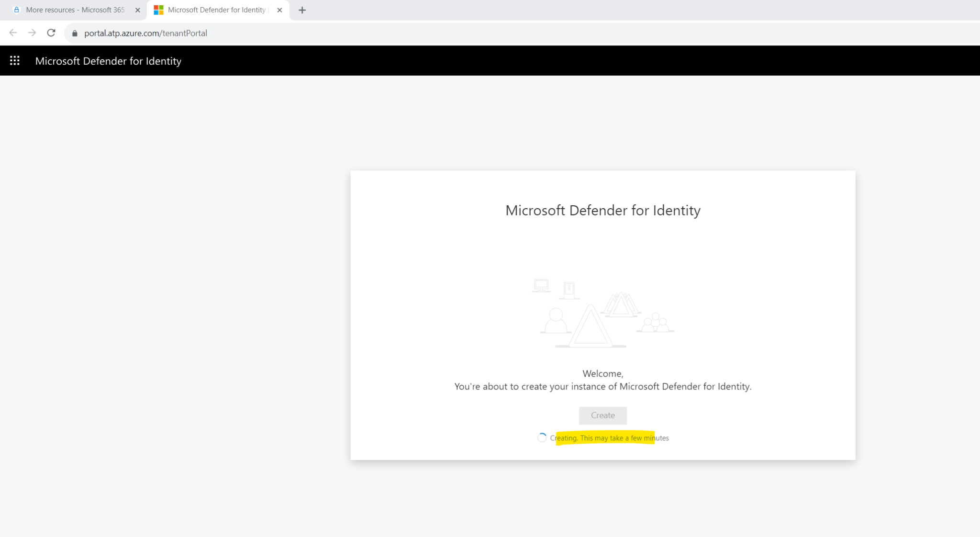This screenshot has width=980, height=537.
Task: Click the loading spinner next to Creating
Action: point(542,437)
